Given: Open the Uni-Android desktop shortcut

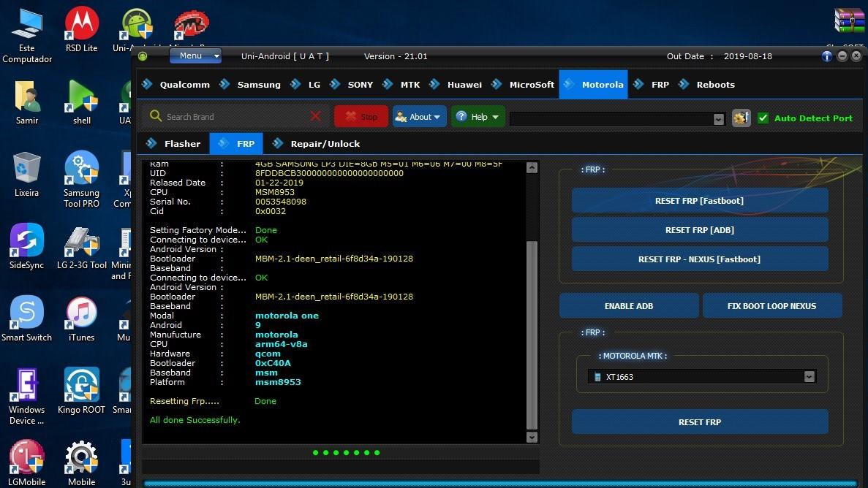Looking at the screenshot, I should point(136,29).
